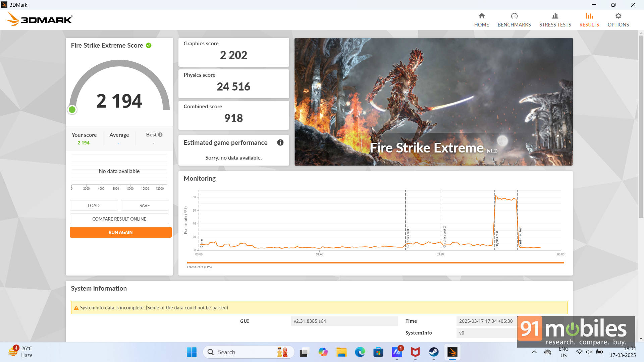Open File Explorer from the taskbar
The height and width of the screenshot is (362, 644).
click(341, 352)
